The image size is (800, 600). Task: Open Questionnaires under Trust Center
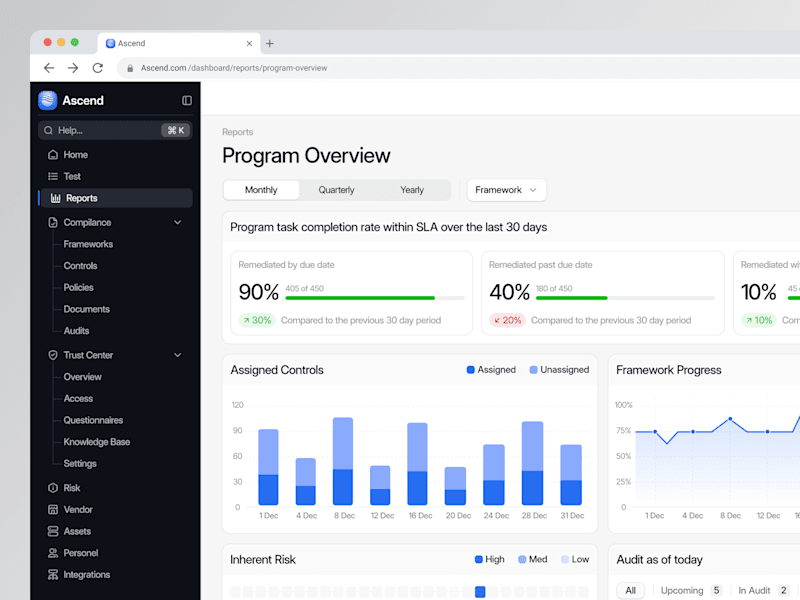[x=93, y=420]
